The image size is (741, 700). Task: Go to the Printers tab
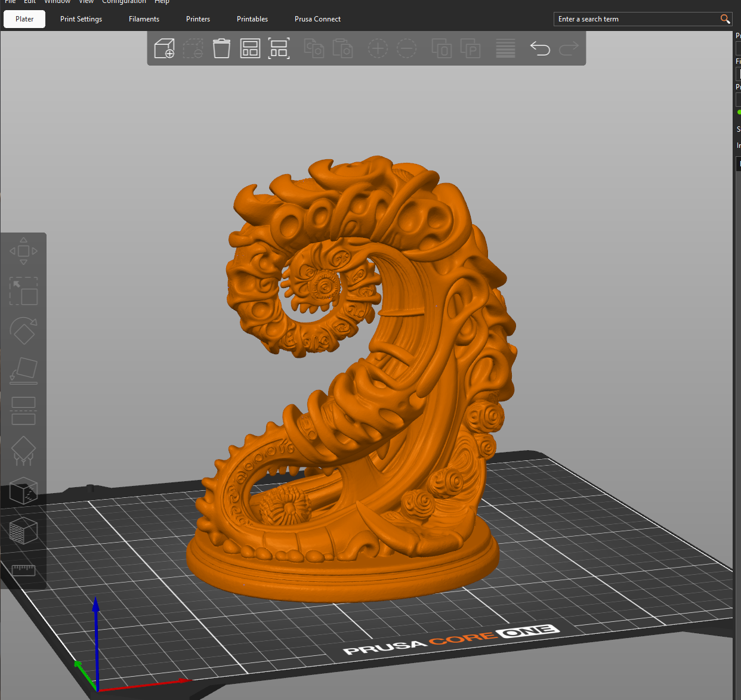click(198, 19)
